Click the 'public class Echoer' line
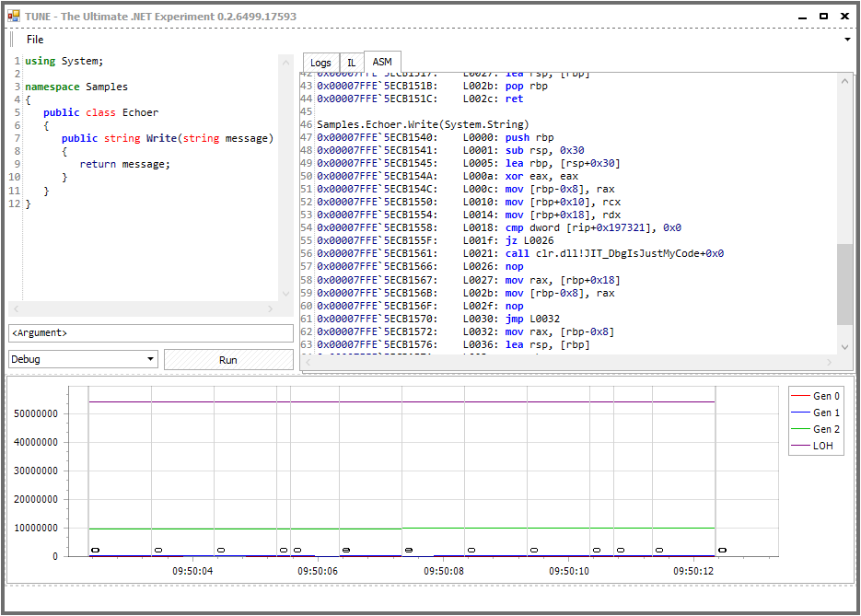Viewport: 861px width, 616px height. point(101,112)
